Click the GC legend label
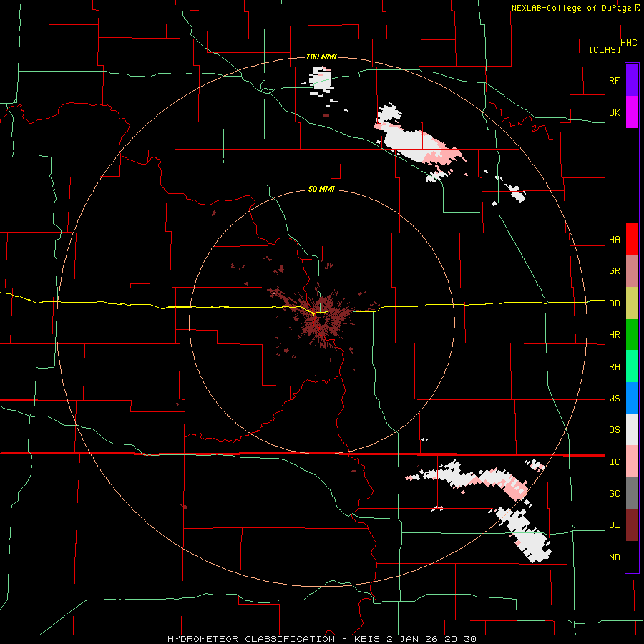The width and height of the screenshot is (644, 644). pyautogui.click(x=614, y=494)
